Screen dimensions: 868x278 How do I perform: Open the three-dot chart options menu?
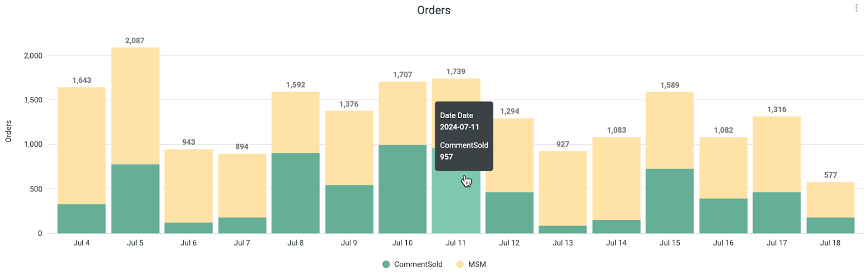[x=856, y=8]
